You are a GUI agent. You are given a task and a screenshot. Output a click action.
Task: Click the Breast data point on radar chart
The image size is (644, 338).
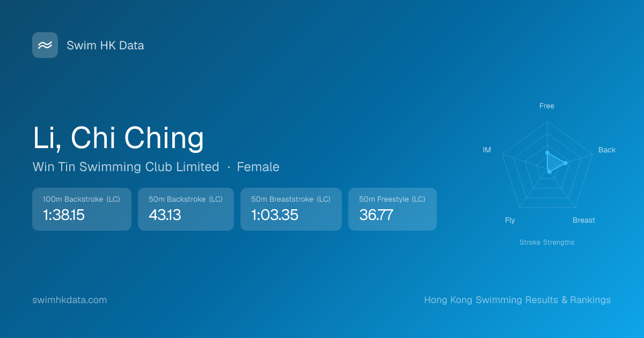tap(549, 171)
